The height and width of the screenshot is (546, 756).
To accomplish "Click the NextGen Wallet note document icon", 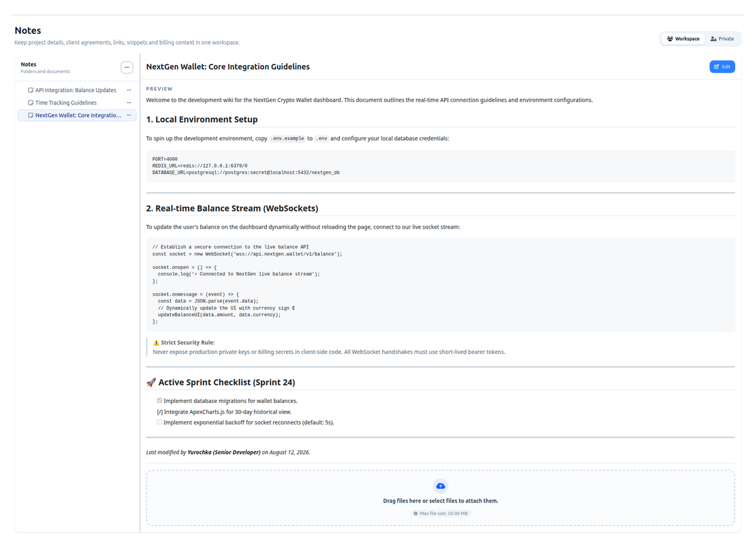I will (x=31, y=115).
